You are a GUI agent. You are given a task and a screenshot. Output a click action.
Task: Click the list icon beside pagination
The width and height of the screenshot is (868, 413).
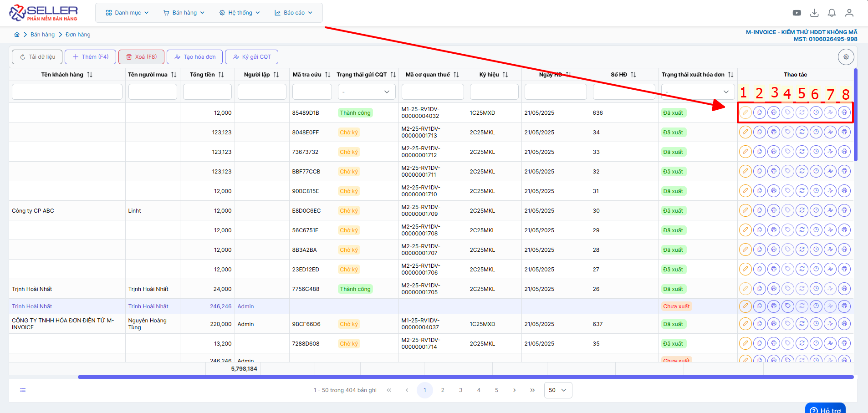[23, 390]
